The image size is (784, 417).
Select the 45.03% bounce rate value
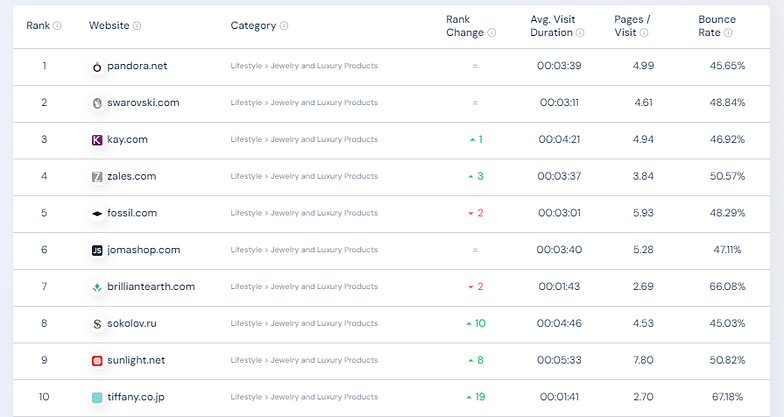click(x=727, y=324)
